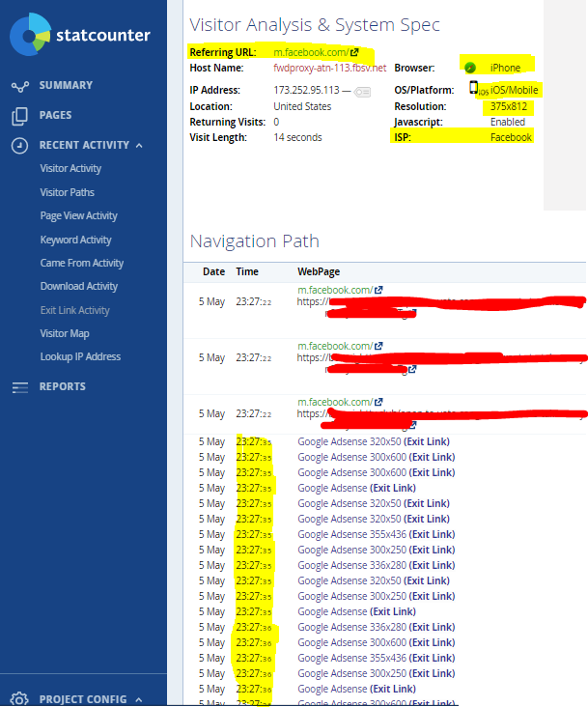
Task: Open Project Config in the sidebar
Action: (x=83, y=699)
